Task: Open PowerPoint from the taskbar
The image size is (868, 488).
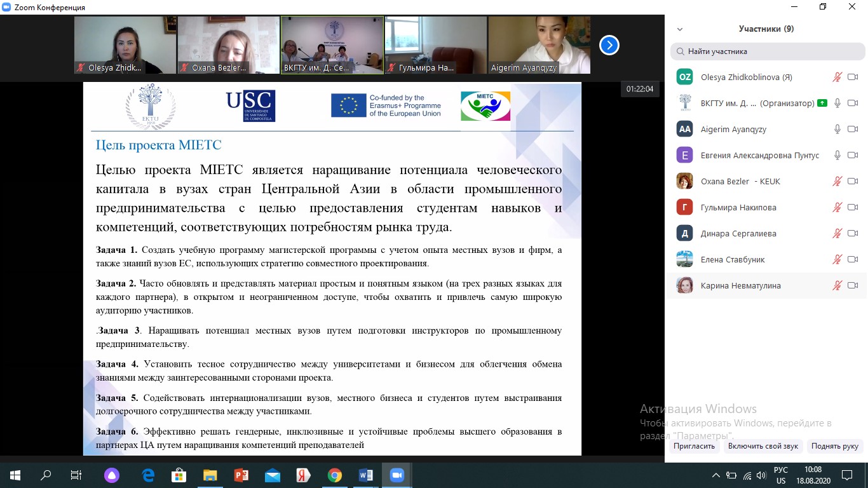Action: click(x=241, y=475)
